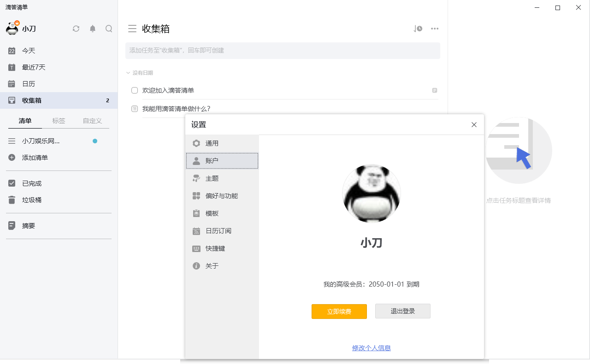
Task: Check off the 欢迎加入滴答清单 task
Action: point(134,90)
